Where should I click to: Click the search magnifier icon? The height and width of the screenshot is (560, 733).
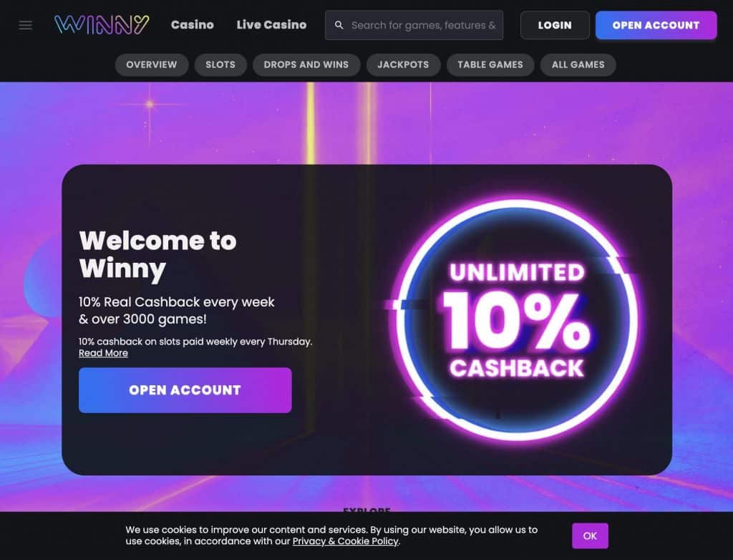click(339, 25)
